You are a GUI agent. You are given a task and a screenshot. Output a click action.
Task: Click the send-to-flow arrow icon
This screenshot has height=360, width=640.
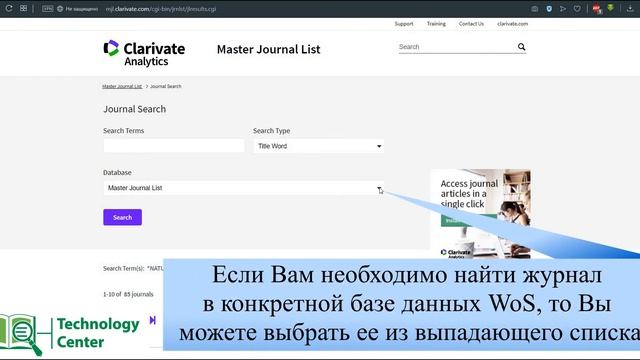pos(563,9)
